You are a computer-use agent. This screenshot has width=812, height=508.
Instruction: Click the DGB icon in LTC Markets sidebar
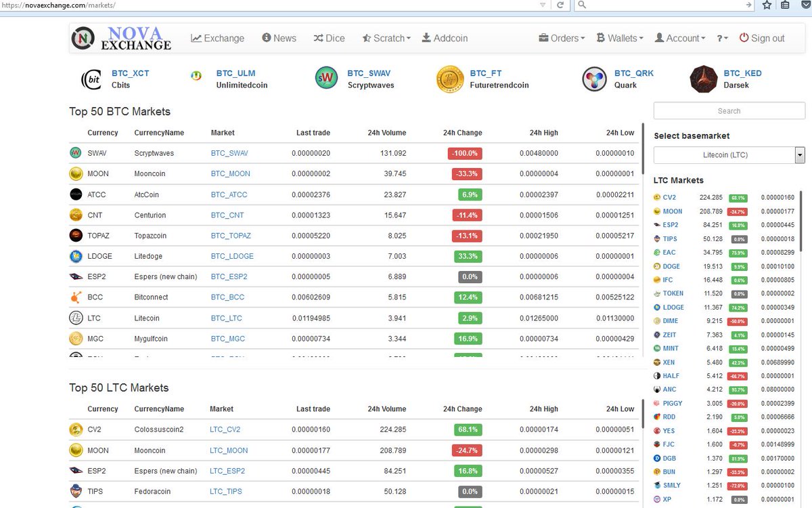[x=657, y=458]
